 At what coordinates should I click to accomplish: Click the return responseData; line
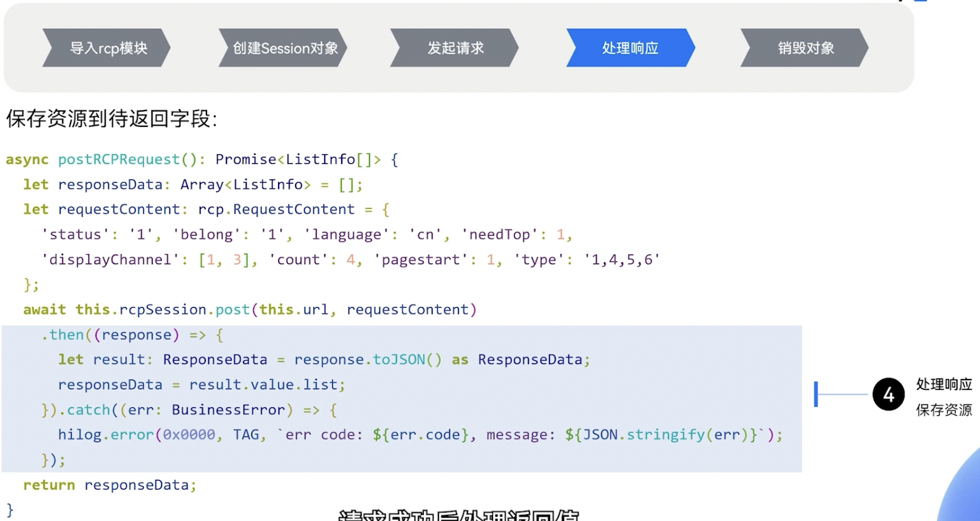[110, 485]
